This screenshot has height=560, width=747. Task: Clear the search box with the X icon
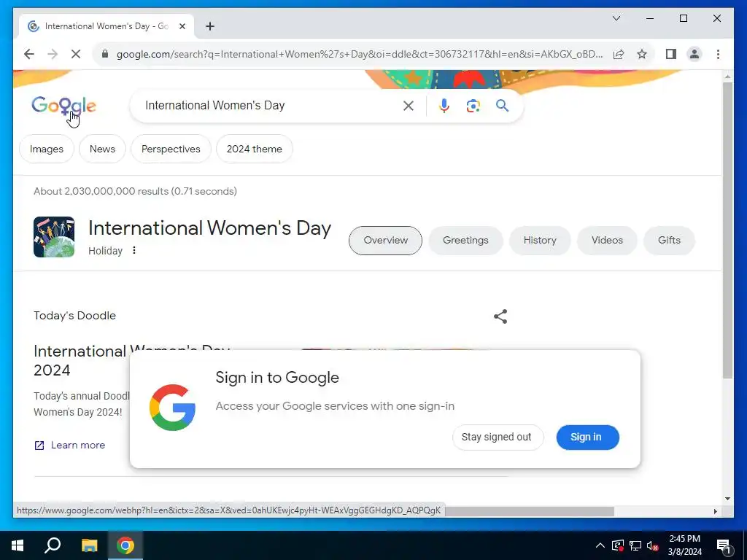pos(409,106)
